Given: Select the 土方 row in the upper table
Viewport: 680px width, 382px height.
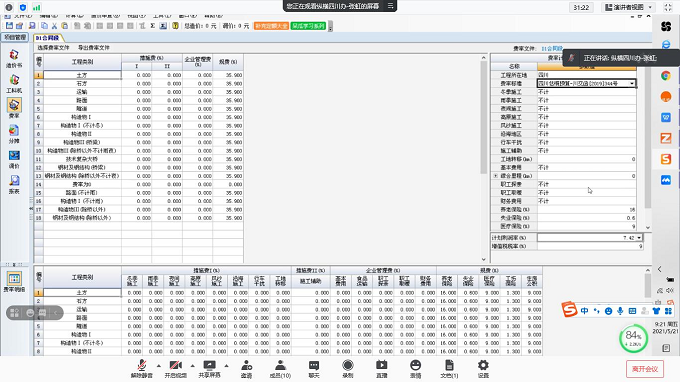Looking at the screenshot, I should pyautogui.click(x=139, y=75).
